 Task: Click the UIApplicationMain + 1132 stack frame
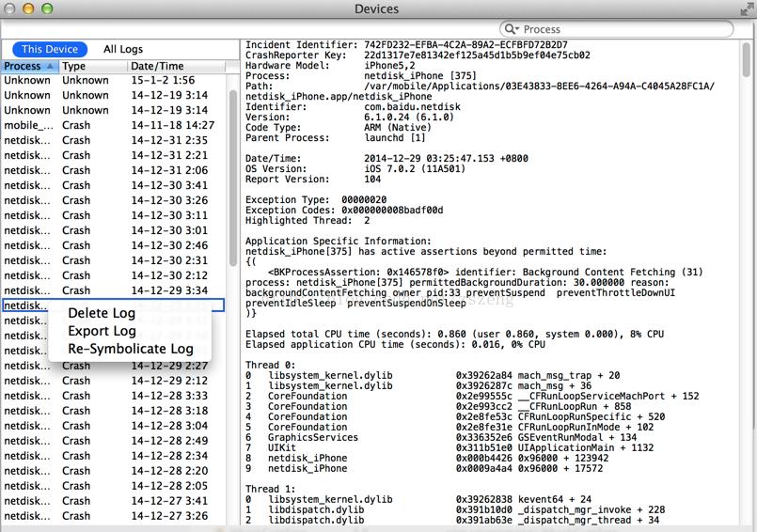pyautogui.click(x=449, y=447)
